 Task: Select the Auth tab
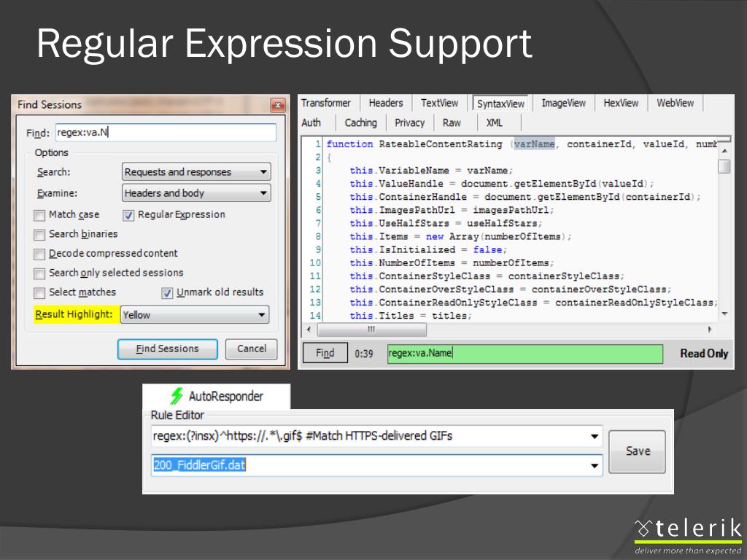pyautogui.click(x=311, y=122)
